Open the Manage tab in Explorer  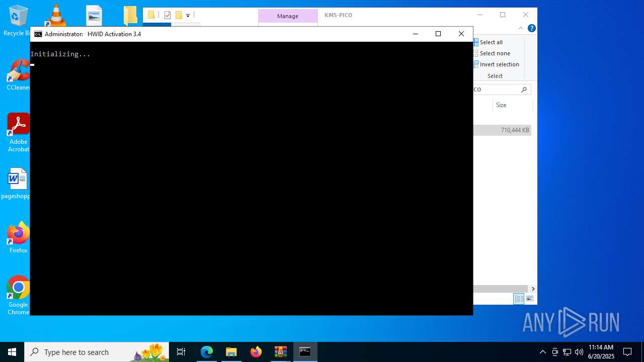[288, 16]
